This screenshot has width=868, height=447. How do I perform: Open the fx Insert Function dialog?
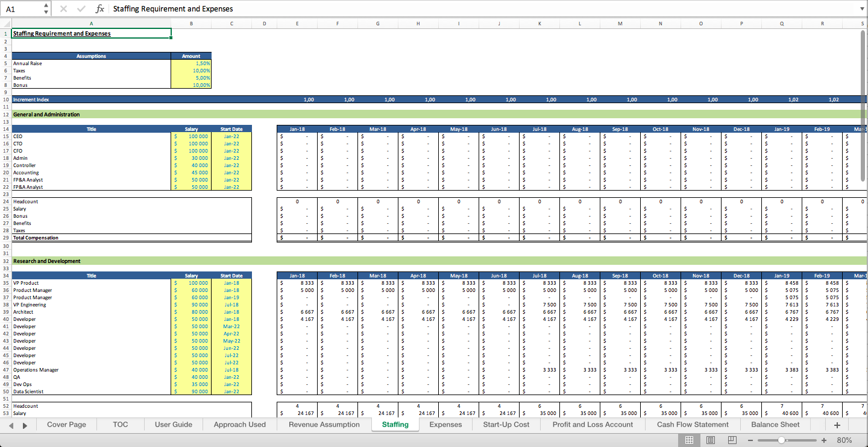click(100, 9)
